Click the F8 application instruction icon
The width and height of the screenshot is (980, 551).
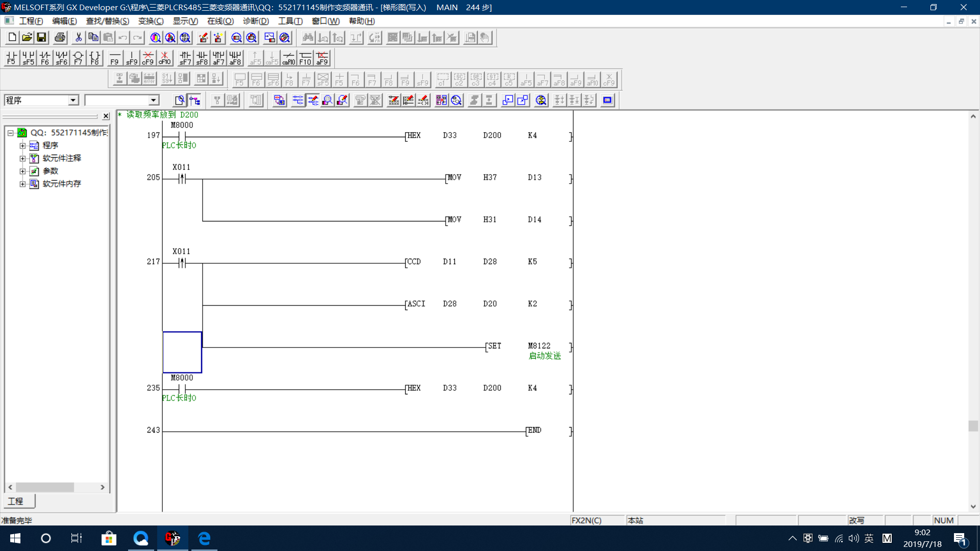[94, 58]
